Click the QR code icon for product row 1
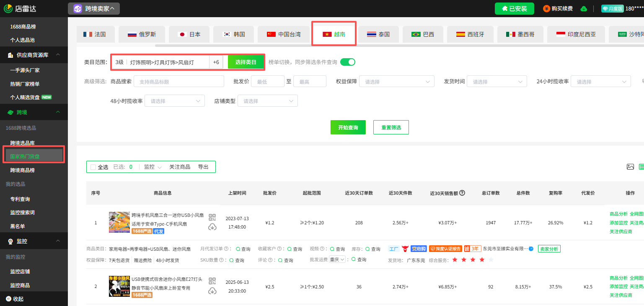The height and width of the screenshot is (306, 644). point(212,217)
